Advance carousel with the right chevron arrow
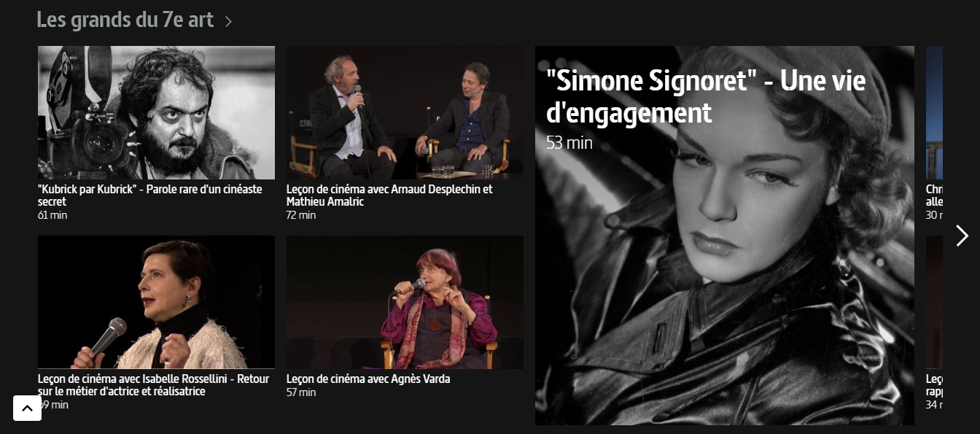 (962, 236)
